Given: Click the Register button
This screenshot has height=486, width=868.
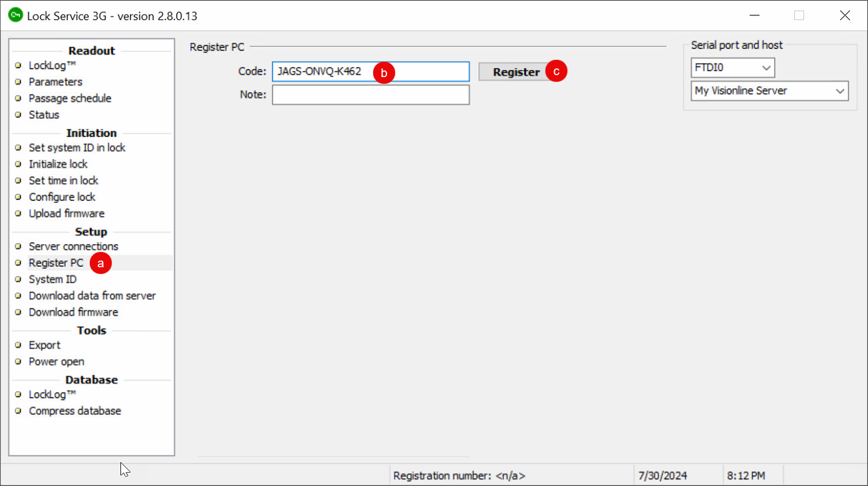Looking at the screenshot, I should 515,71.
